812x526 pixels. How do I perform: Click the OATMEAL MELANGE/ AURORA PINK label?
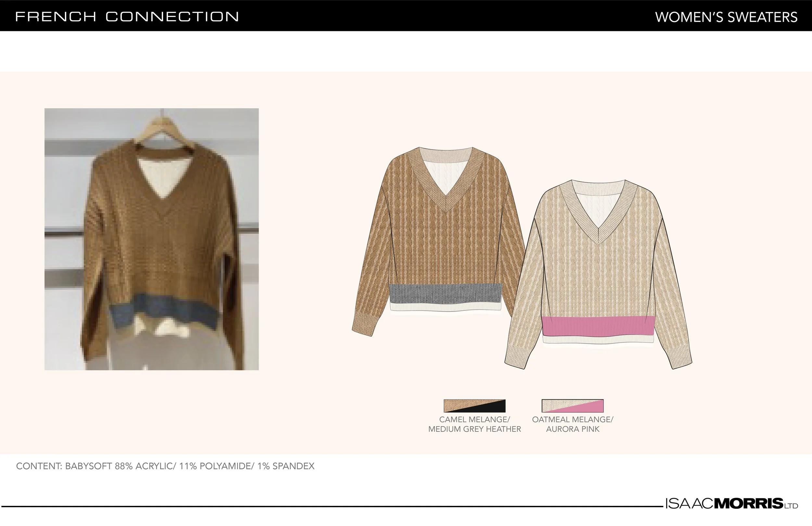coord(573,424)
